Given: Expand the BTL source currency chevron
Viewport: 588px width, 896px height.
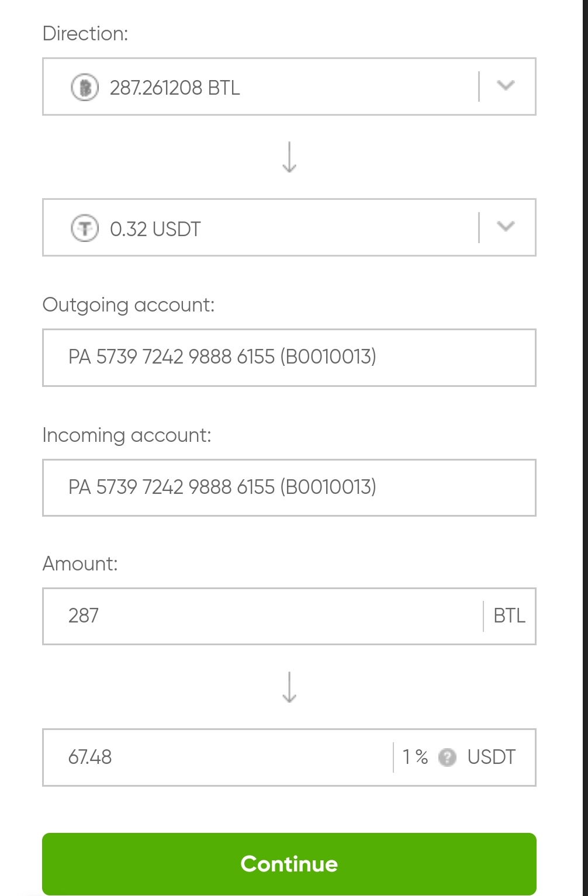Looking at the screenshot, I should coord(506,86).
